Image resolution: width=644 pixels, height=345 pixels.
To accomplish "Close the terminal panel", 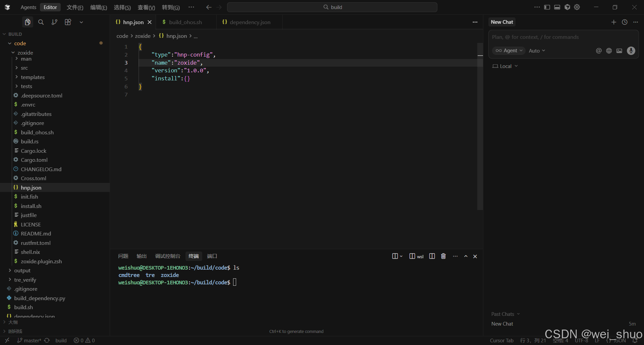I will [475, 256].
